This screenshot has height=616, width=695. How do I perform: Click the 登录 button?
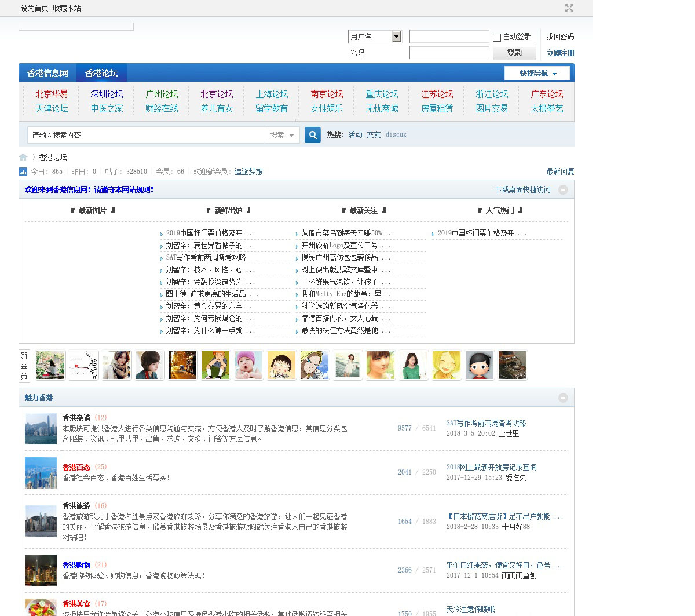pos(514,53)
